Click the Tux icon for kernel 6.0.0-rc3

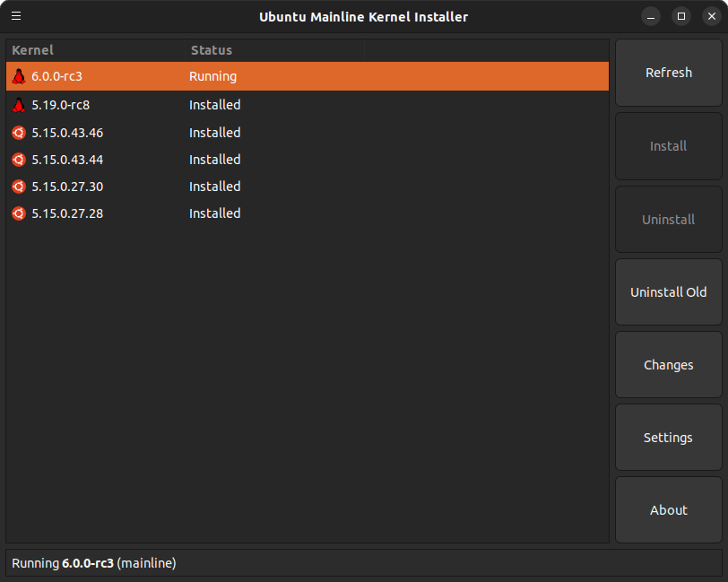19,76
